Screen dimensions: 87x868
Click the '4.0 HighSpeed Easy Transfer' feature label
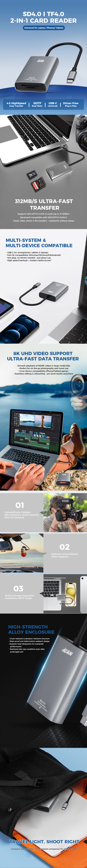pos(16,104)
